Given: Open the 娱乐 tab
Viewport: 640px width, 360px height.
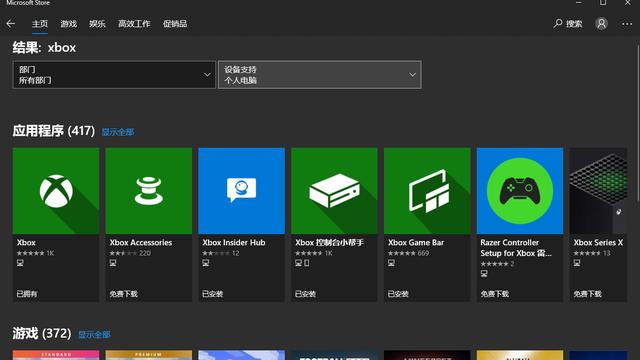Looking at the screenshot, I should pyautogui.click(x=97, y=24).
